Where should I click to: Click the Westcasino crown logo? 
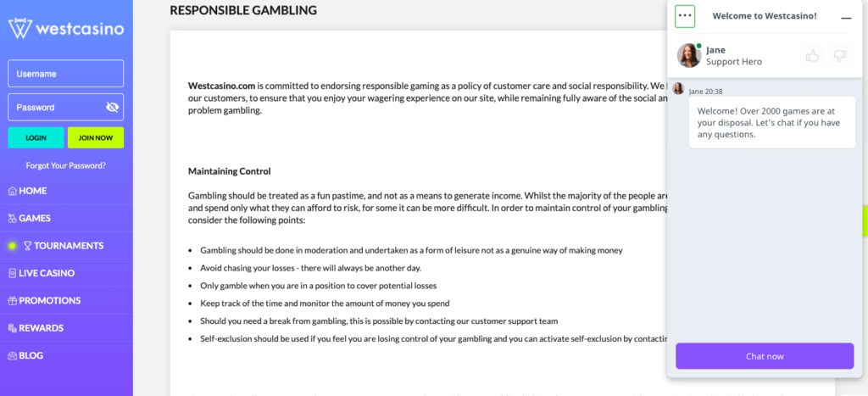20,28
